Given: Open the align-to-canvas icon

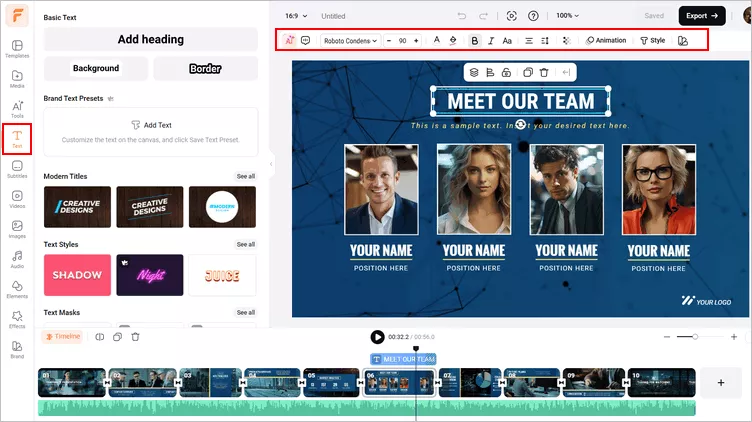Looking at the screenshot, I should [x=490, y=72].
